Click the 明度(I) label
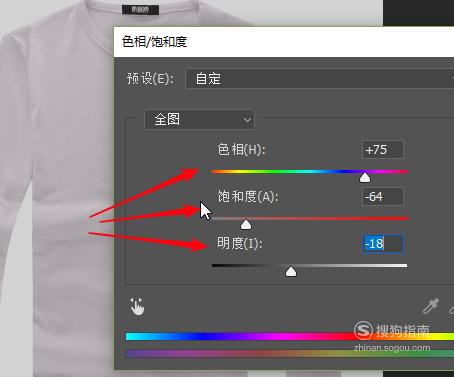The width and height of the screenshot is (454, 377). coord(240,243)
